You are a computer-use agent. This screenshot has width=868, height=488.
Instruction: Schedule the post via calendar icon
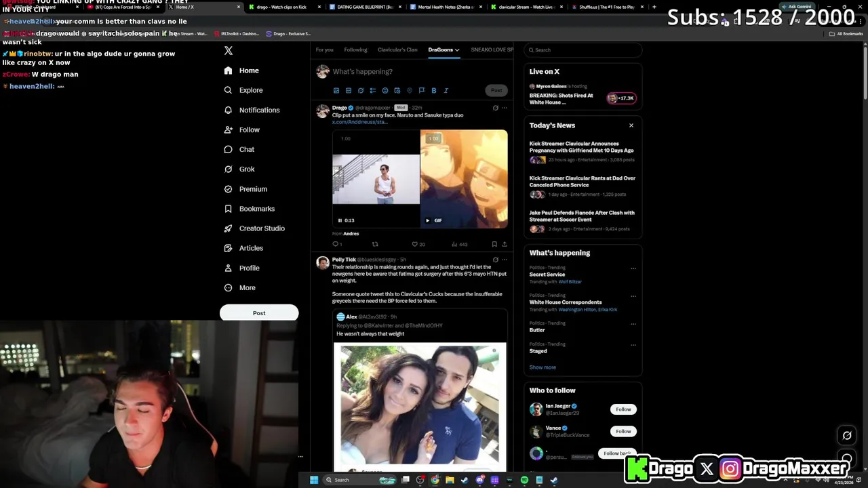pos(397,90)
